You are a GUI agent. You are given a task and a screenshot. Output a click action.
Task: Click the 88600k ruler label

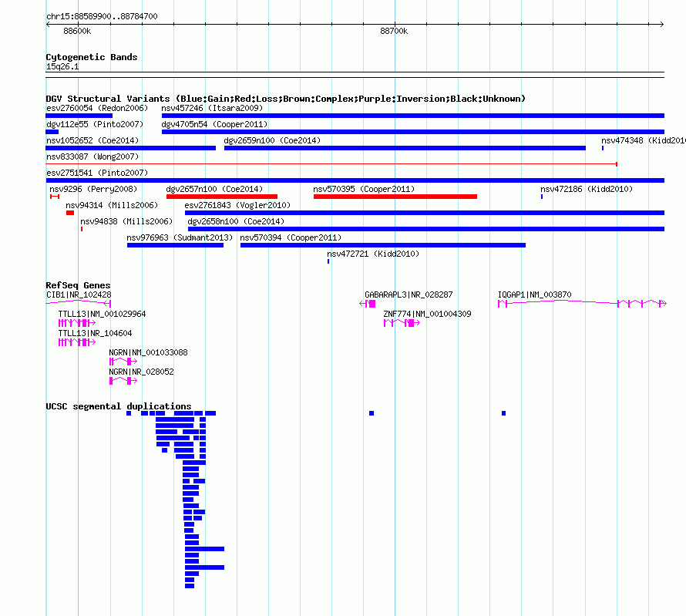(77, 31)
